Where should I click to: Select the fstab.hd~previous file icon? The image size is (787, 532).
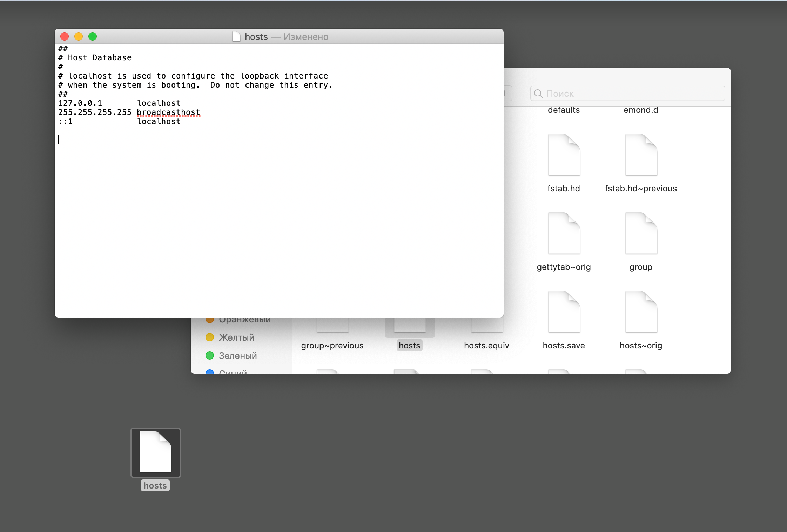[641, 155]
